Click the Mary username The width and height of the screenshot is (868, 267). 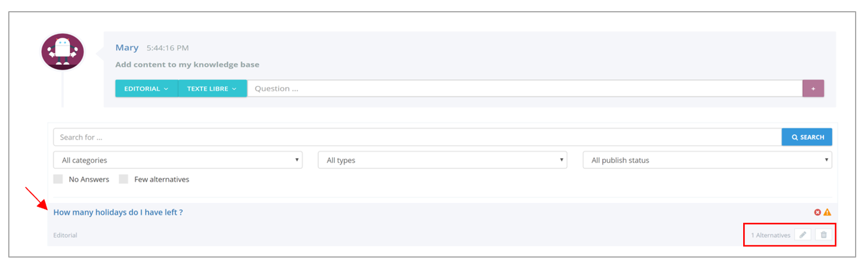point(127,48)
